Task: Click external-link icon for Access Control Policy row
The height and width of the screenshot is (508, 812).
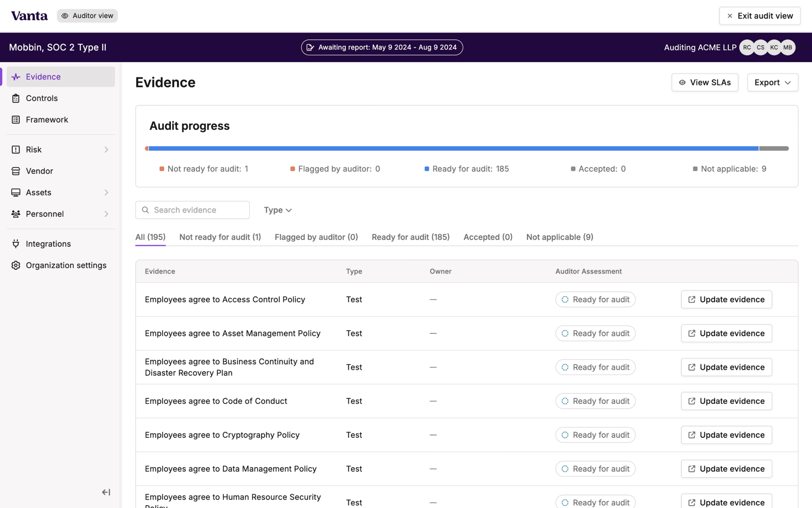Action: pyautogui.click(x=692, y=299)
